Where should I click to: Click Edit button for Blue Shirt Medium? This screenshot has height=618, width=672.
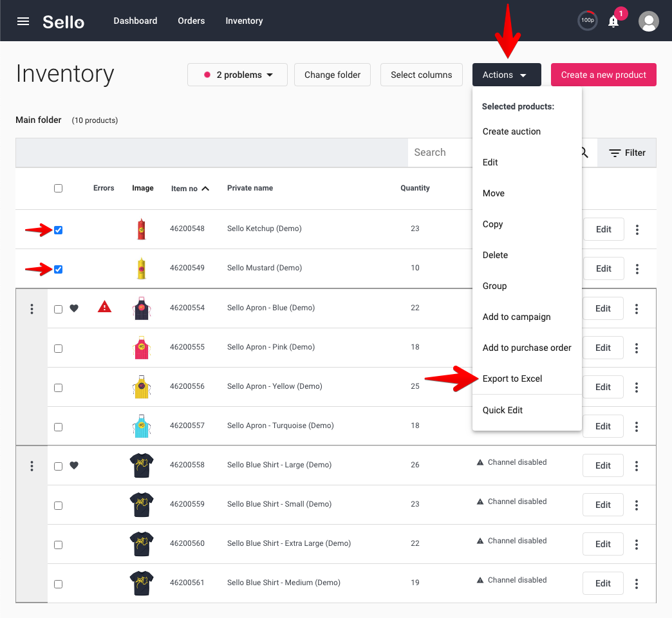(602, 583)
